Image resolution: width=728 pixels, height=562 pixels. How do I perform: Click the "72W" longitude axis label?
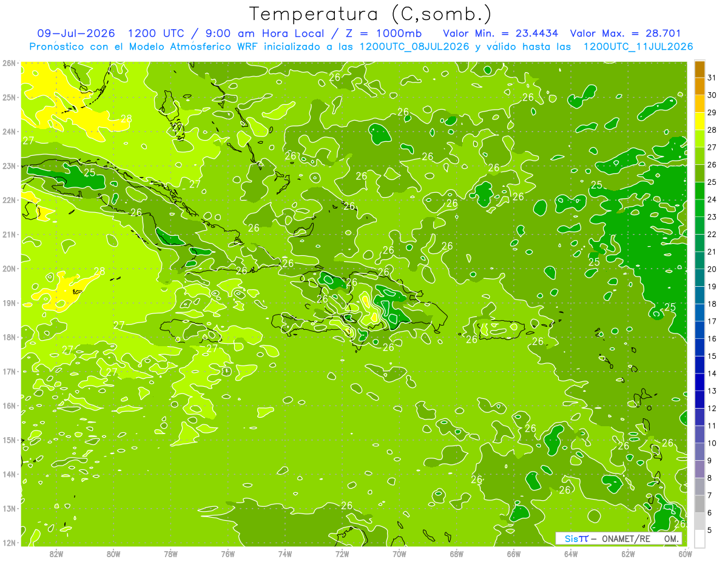[342, 554]
